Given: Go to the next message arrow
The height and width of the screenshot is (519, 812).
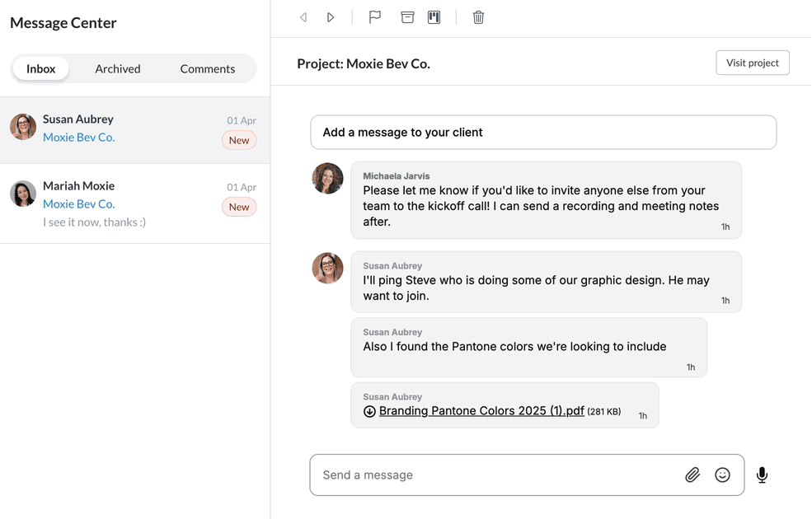Looking at the screenshot, I should [331, 17].
